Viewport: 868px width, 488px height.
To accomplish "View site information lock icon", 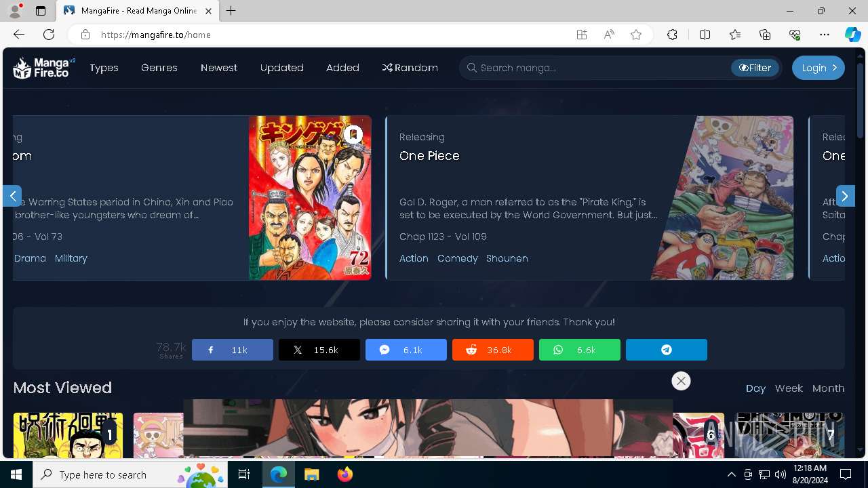I will point(85,35).
